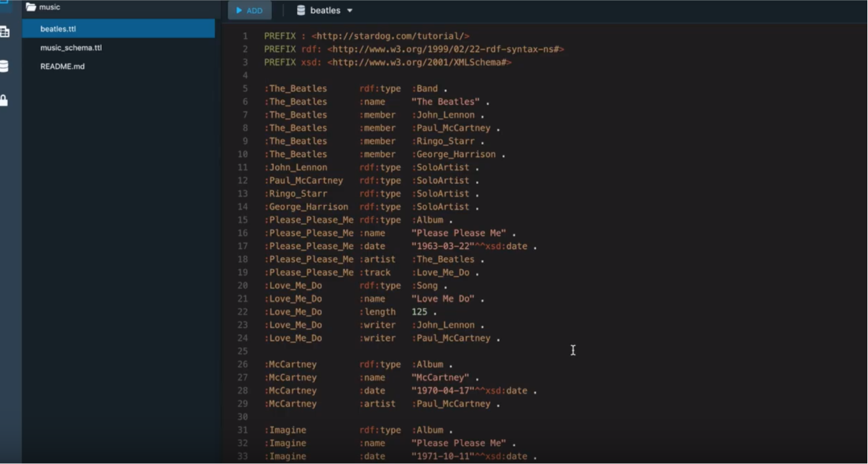Open the table-grid view in left sidebar
The image size is (868, 464).
(5, 32)
